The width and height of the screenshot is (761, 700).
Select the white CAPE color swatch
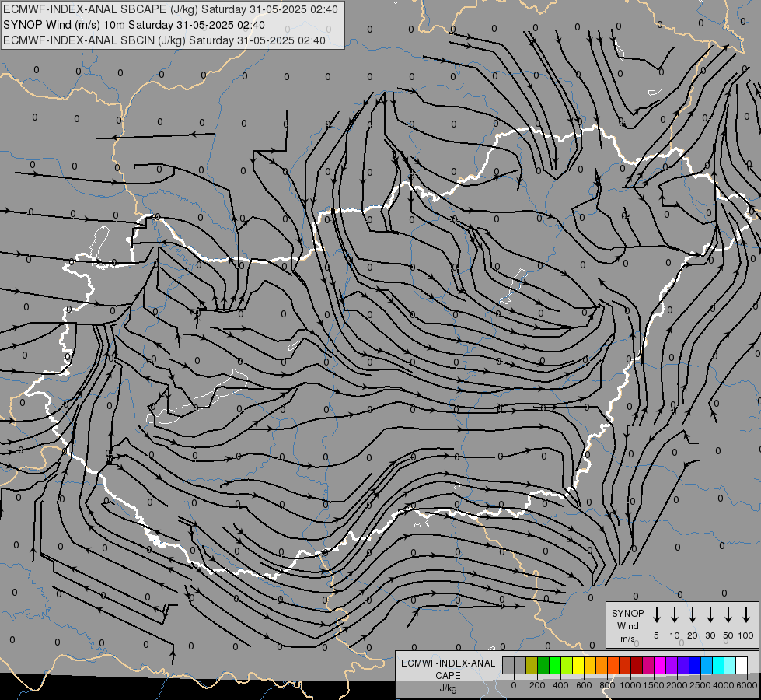(x=741, y=665)
